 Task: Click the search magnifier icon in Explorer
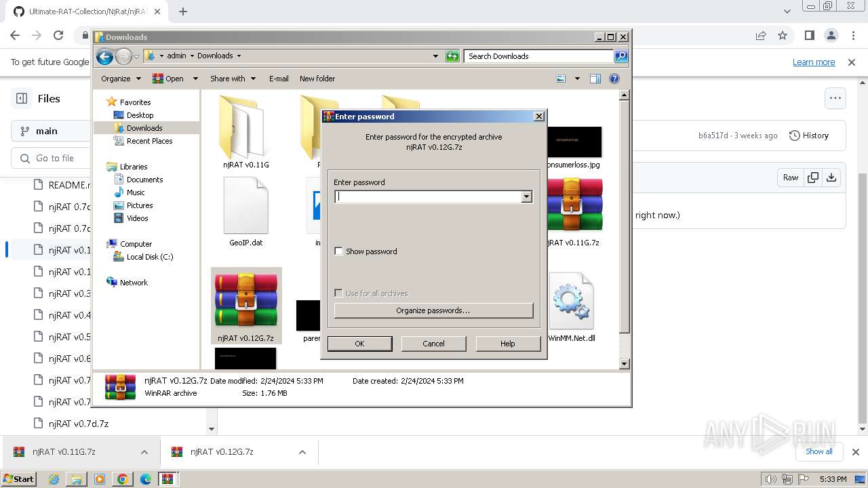point(621,56)
